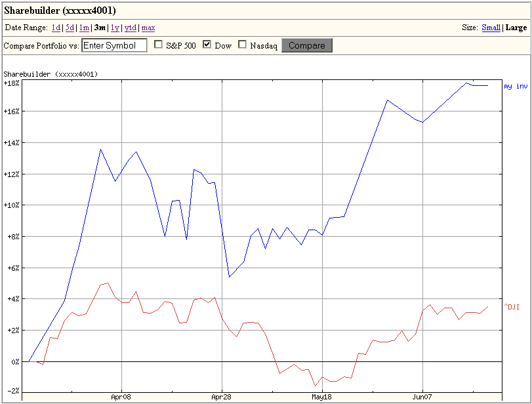Click the Compare button

pyautogui.click(x=307, y=45)
